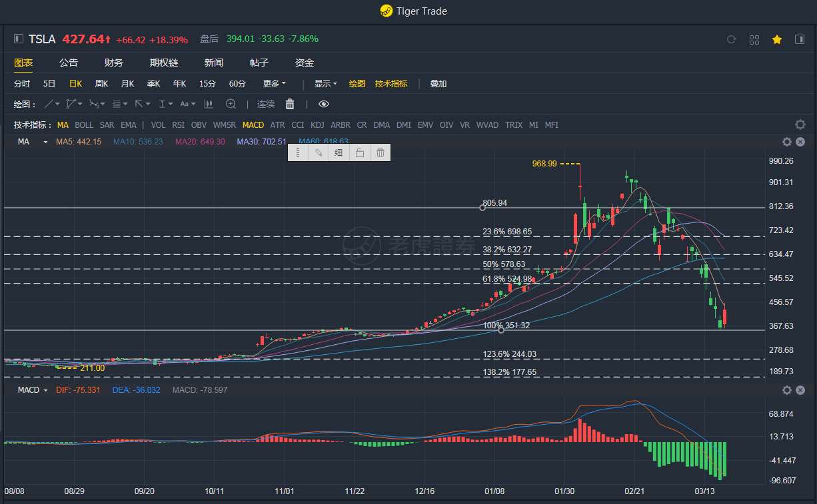Click the 100% 351.32 Fibonacci anchor handle
This screenshot has width=817, height=504.
point(501,330)
